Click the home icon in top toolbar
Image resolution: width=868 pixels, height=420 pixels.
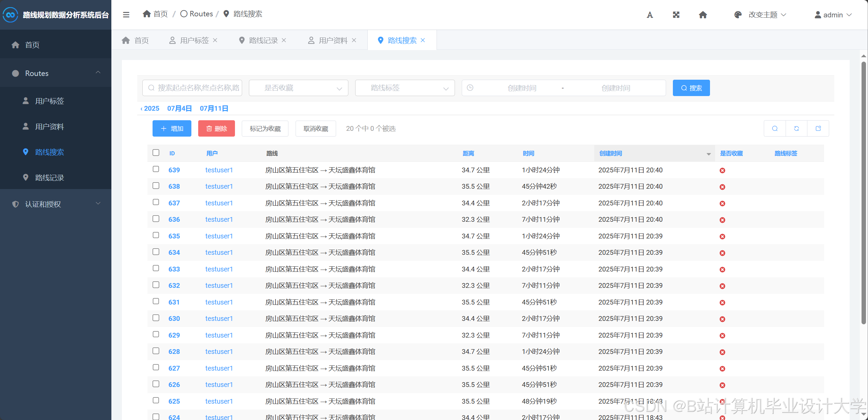click(x=703, y=15)
